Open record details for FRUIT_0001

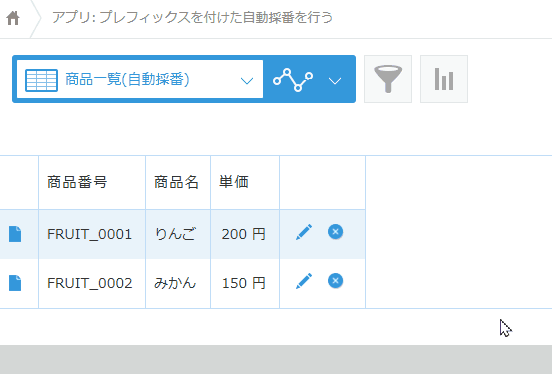click(x=15, y=234)
